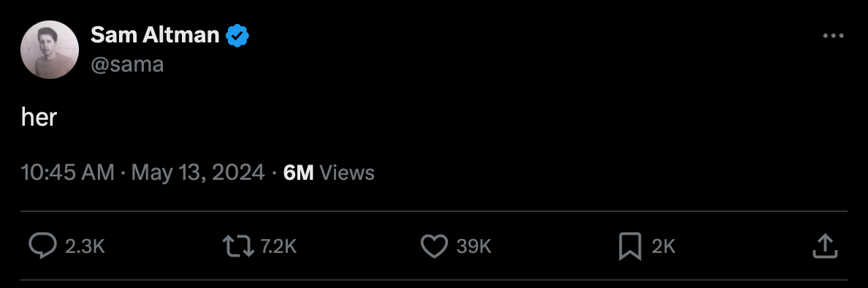This screenshot has height=288, width=868.
Task: Repost the tweet using the retweet icon
Action: pos(238,246)
